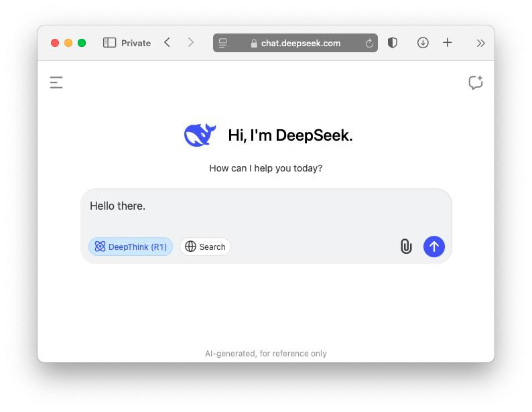Close the window with red button

(55, 43)
